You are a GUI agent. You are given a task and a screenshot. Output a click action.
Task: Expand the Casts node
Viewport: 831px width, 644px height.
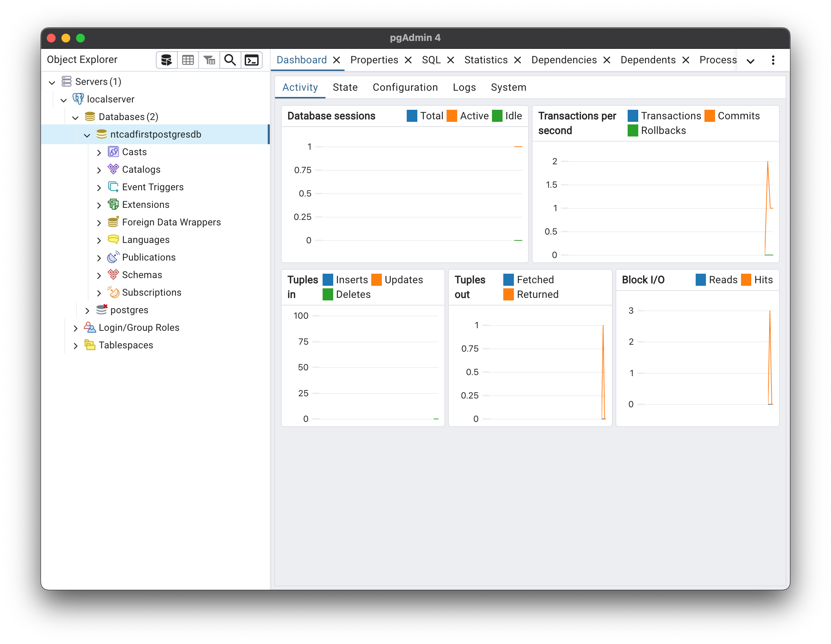(99, 152)
